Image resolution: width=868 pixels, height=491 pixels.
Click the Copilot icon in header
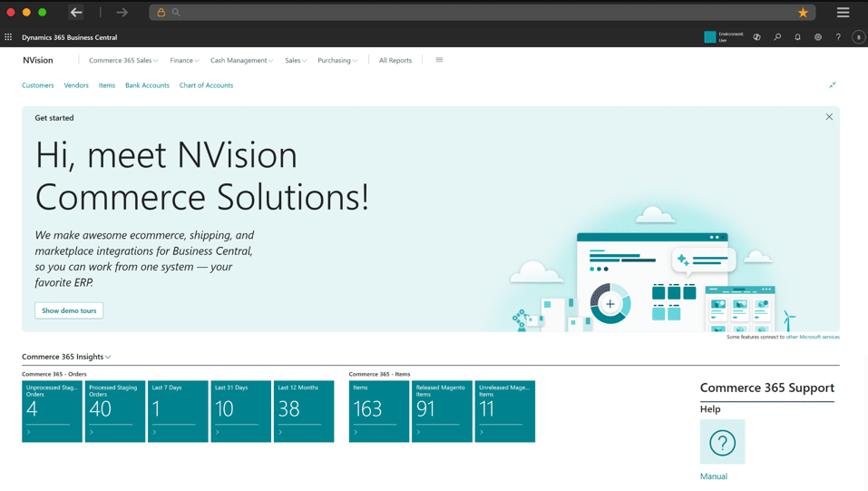click(756, 37)
